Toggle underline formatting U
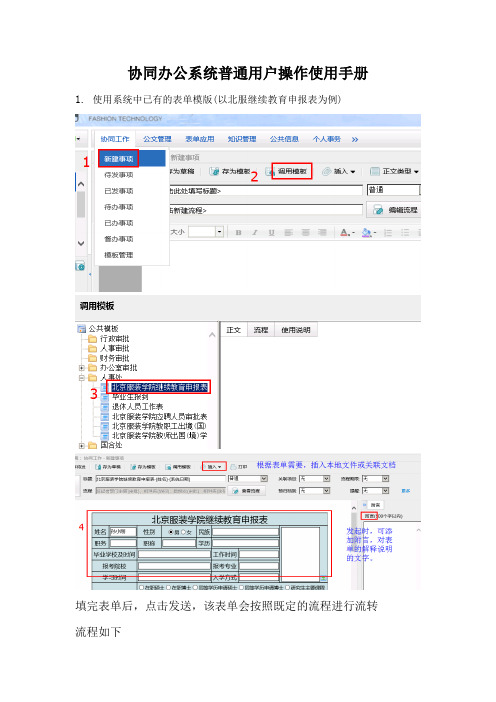 [x=271, y=233]
